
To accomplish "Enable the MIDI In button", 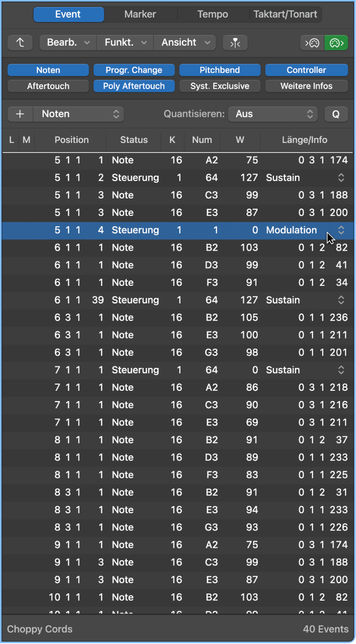I will pos(312,42).
